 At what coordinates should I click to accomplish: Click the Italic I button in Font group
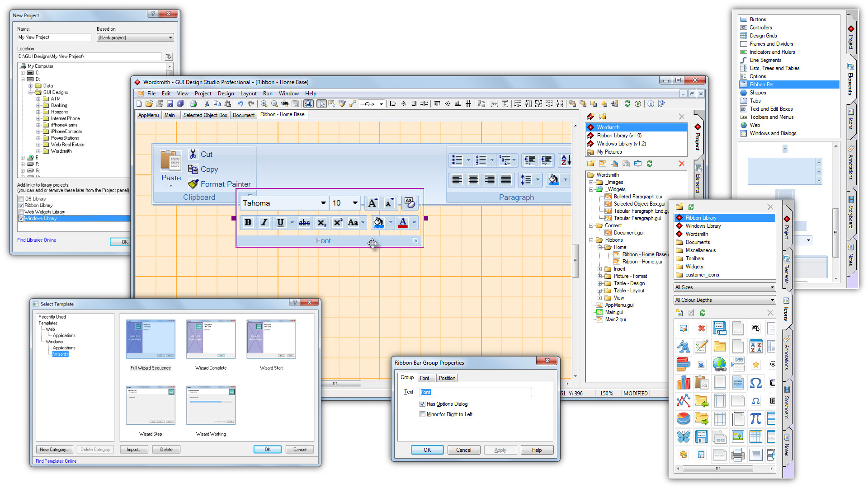point(264,222)
